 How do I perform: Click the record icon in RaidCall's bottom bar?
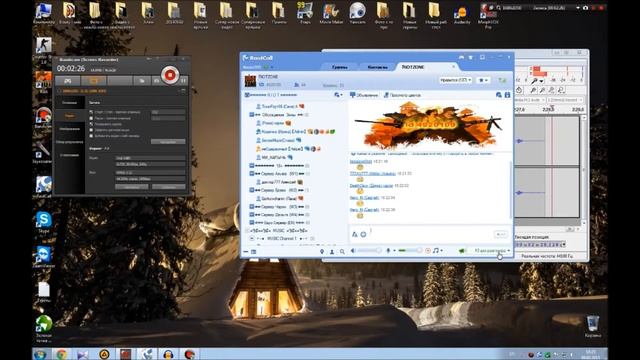[428, 251]
